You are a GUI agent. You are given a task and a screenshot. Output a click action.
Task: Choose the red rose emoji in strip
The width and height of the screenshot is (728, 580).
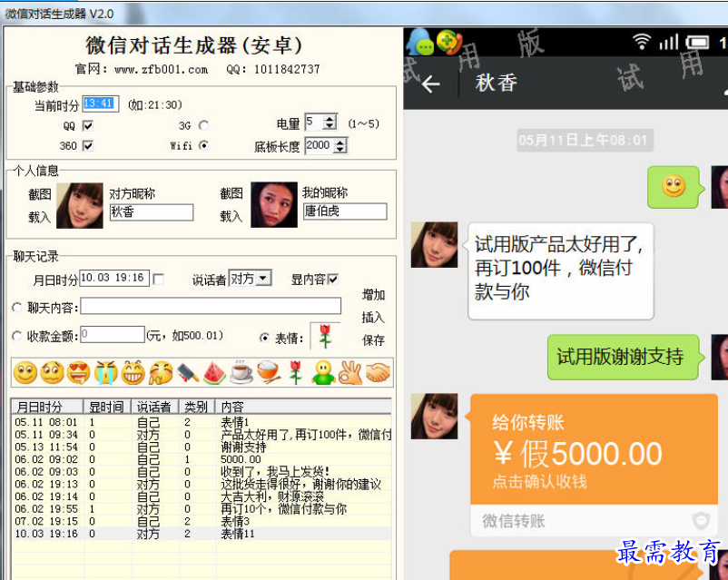(x=296, y=372)
